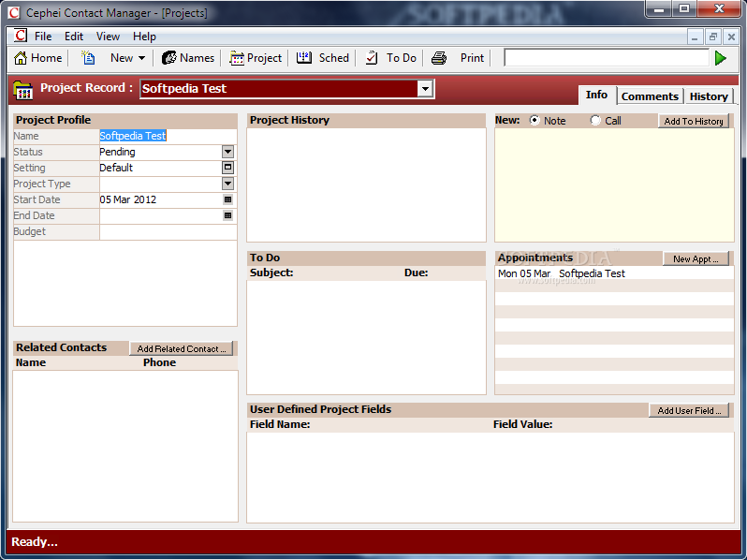Click the Default setting value
Image resolution: width=747 pixels, height=560 pixels.
[116, 168]
